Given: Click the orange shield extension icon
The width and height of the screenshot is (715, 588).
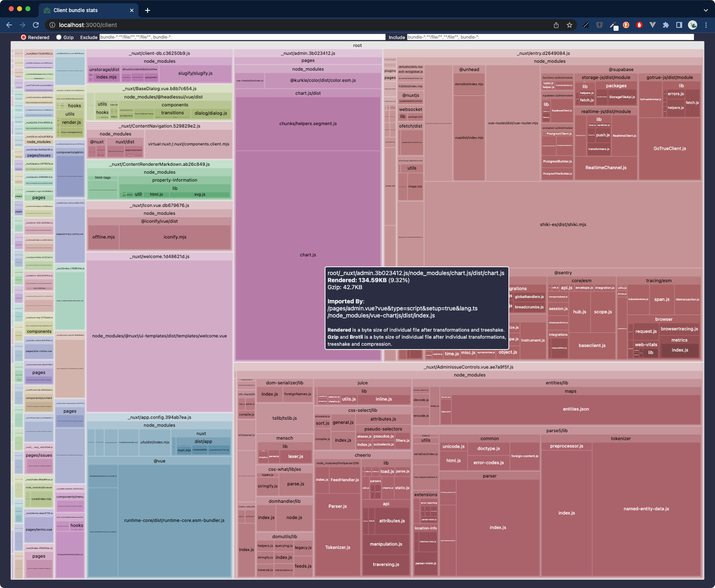Looking at the screenshot, I should 626,25.
